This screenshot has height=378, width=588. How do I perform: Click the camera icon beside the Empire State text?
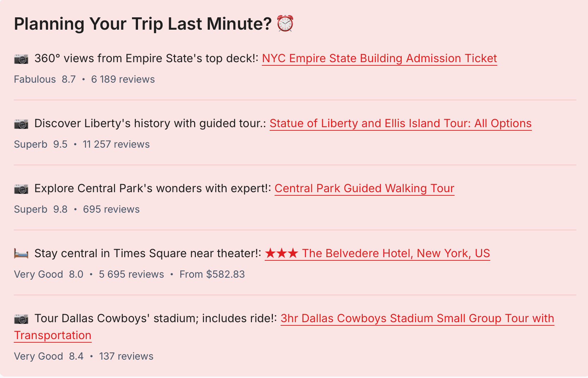21,59
